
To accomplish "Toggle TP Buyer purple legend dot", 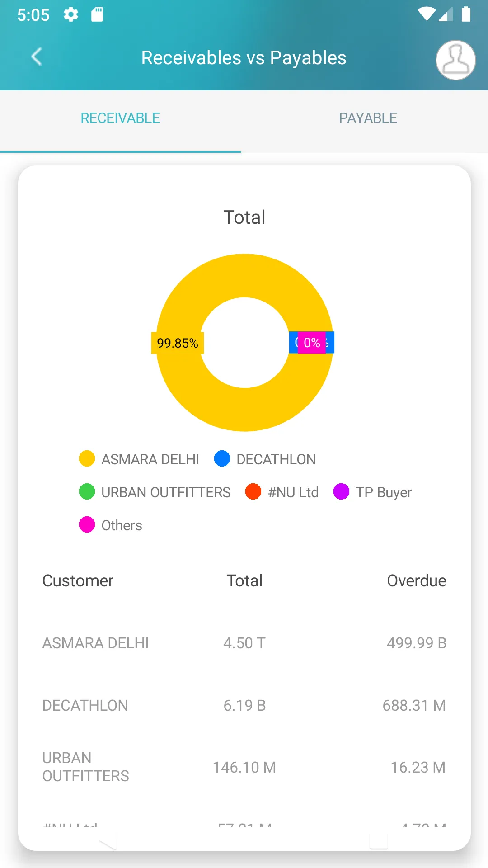I will click(x=341, y=491).
